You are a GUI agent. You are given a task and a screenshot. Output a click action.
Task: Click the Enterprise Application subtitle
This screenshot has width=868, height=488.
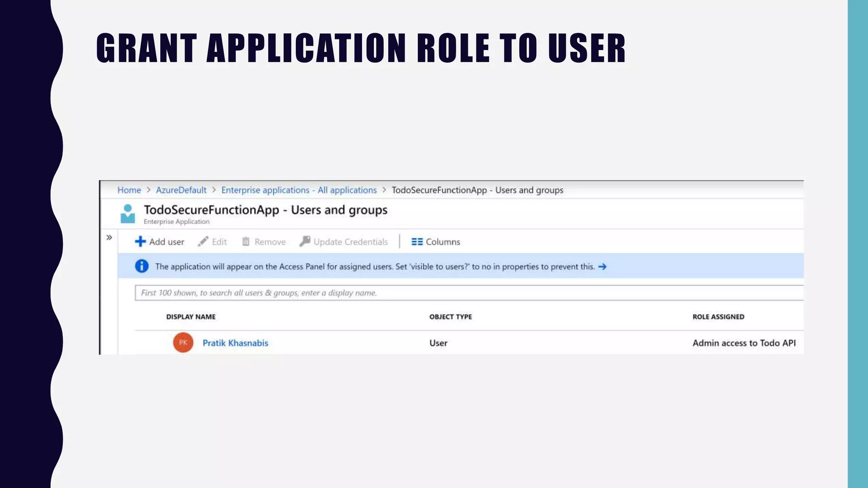coord(176,222)
